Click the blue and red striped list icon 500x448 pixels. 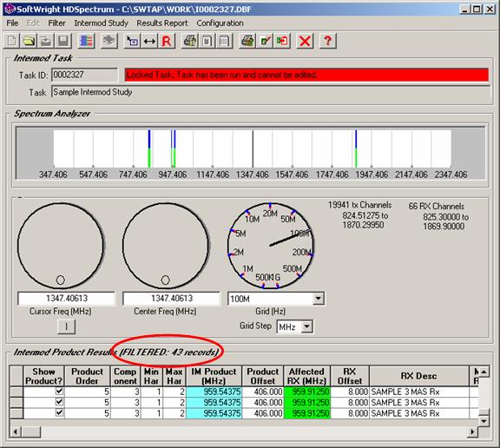click(86, 41)
